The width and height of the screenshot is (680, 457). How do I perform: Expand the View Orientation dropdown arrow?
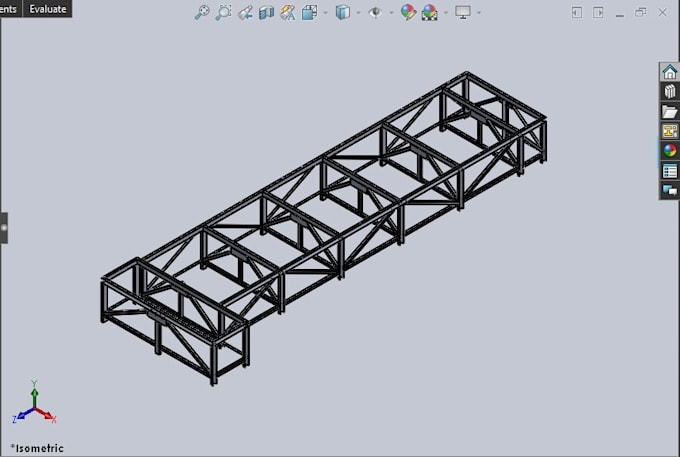click(325, 13)
